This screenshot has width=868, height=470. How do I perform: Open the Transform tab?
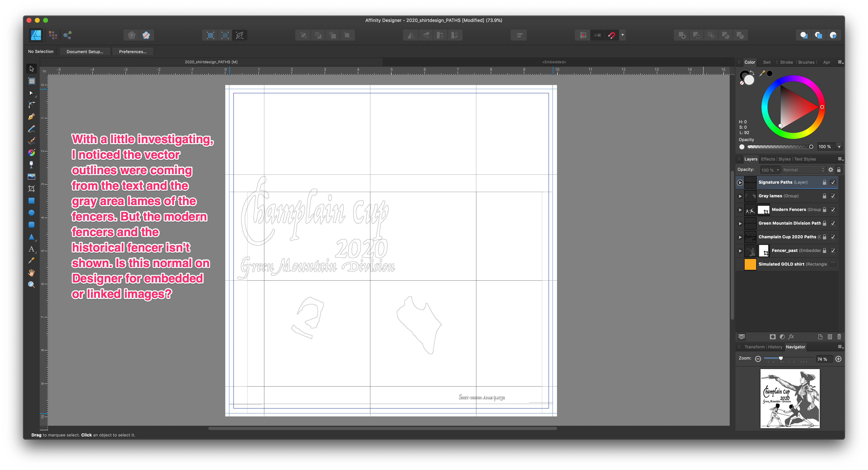[x=755, y=347]
